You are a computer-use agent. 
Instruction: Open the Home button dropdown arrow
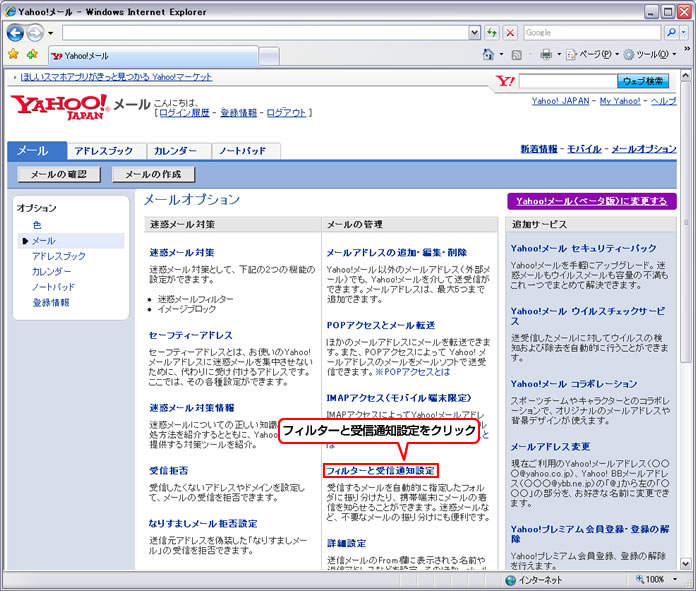click(502, 54)
